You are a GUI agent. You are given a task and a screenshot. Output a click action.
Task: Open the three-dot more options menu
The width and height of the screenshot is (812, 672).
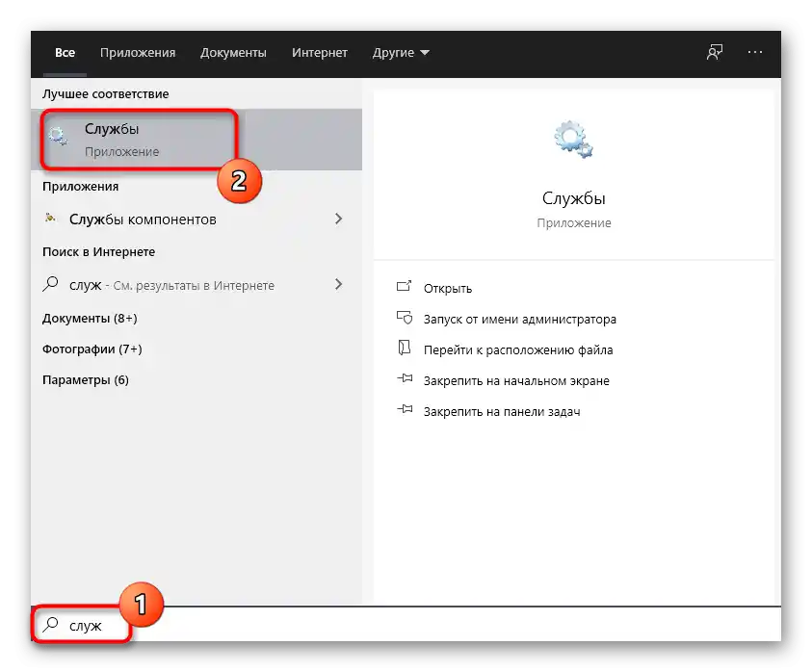click(x=755, y=52)
